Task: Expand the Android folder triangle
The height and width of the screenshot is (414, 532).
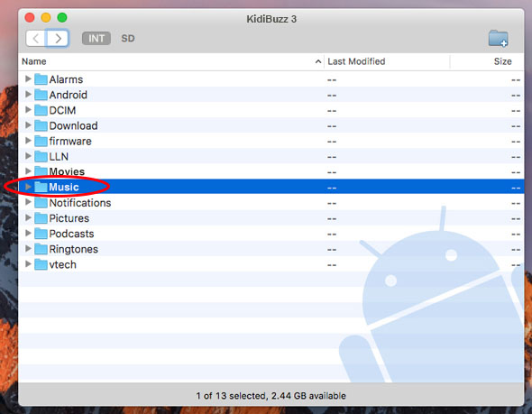Action: click(x=28, y=95)
